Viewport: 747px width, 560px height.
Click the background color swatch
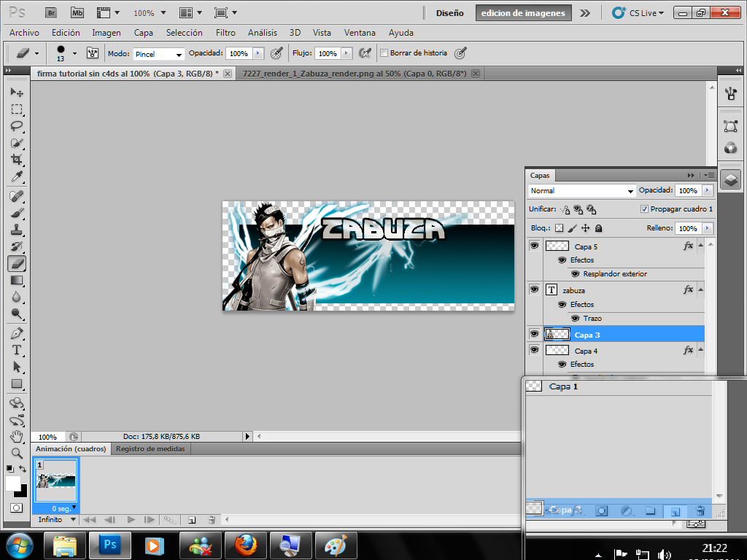(23, 492)
